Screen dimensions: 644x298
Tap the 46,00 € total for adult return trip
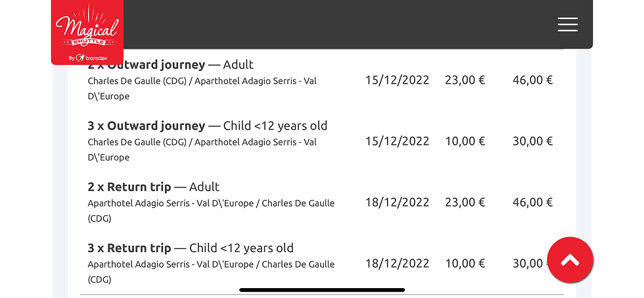(x=533, y=202)
